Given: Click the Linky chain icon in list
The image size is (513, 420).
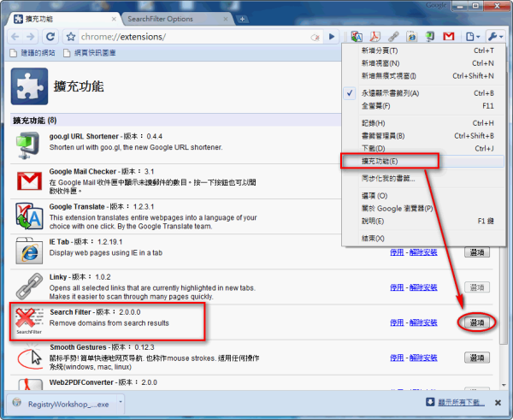Looking at the screenshot, I should [x=29, y=286].
